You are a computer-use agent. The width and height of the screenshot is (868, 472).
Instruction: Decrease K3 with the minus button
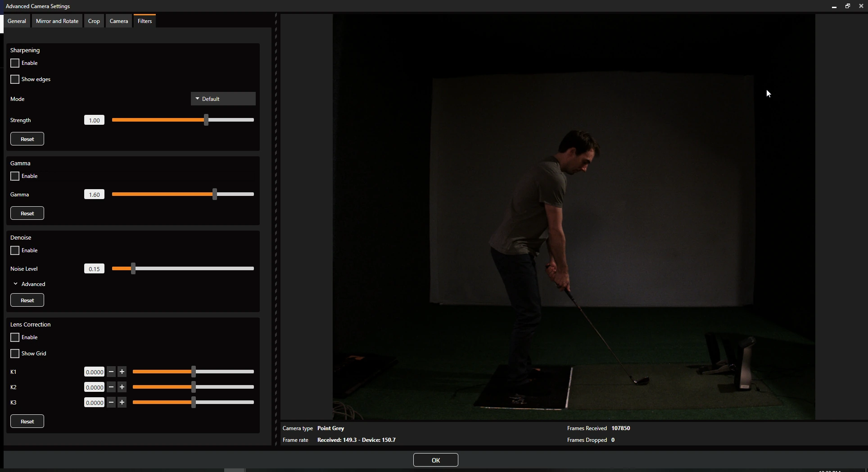click(x=111, y=403)
